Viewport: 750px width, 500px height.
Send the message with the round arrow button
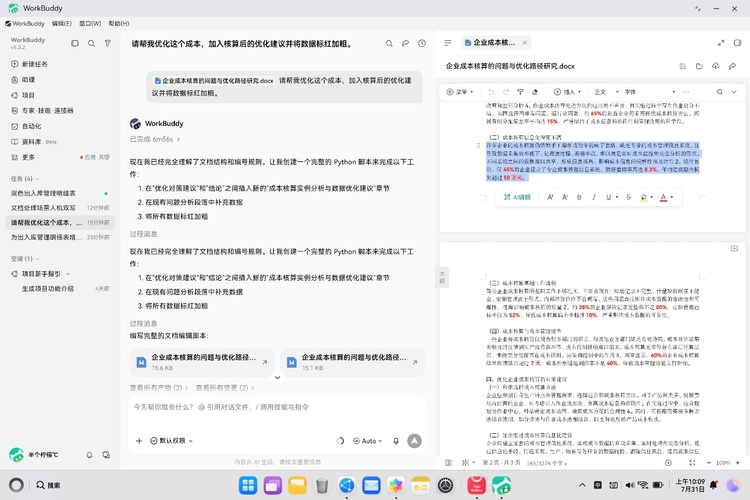click(x=414, y=441)
